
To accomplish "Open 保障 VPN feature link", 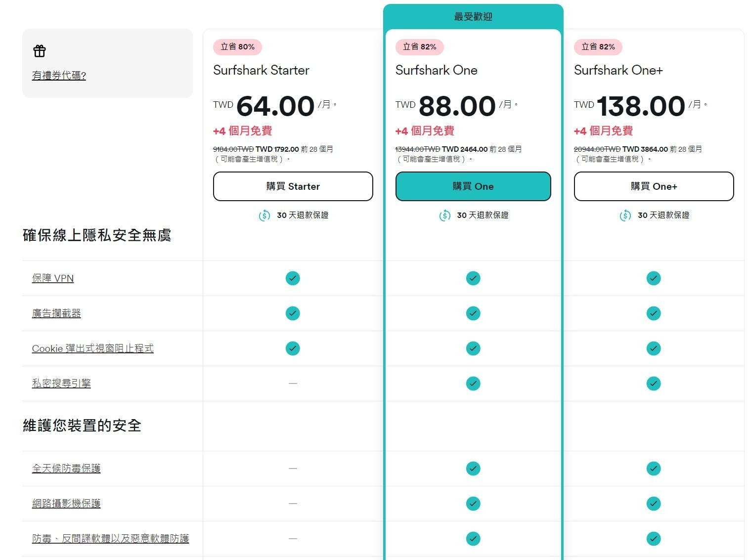I will pyautogui.click(x=53, y=278).
